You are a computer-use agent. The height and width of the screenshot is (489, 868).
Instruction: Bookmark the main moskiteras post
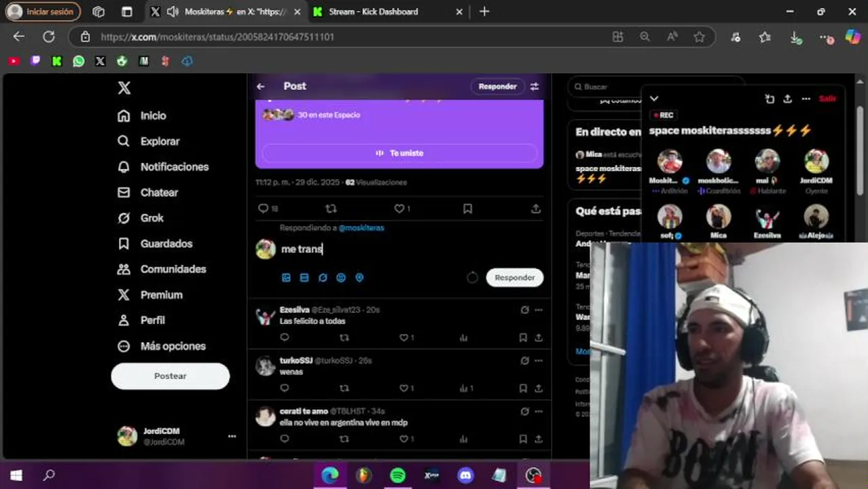coord(467,209)
